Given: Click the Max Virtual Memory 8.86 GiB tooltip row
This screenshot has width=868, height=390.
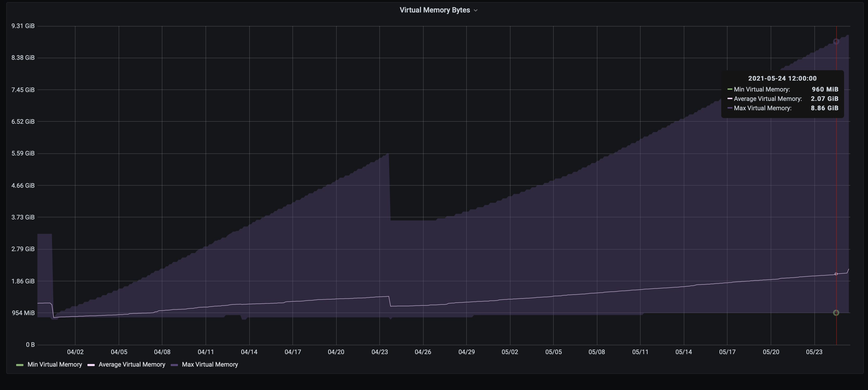Looking at the screenshot, I should click(782, 108).
